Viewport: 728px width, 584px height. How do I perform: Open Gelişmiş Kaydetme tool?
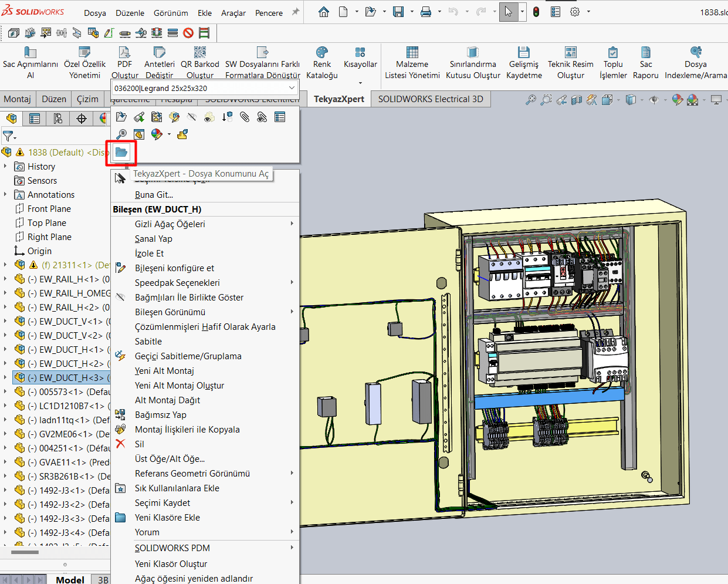(x=524, y=63)
